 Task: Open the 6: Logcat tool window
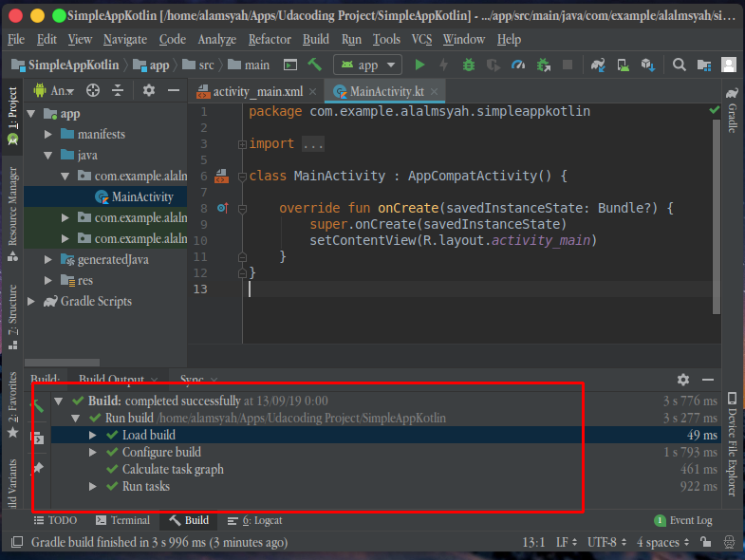coord(254,520)
